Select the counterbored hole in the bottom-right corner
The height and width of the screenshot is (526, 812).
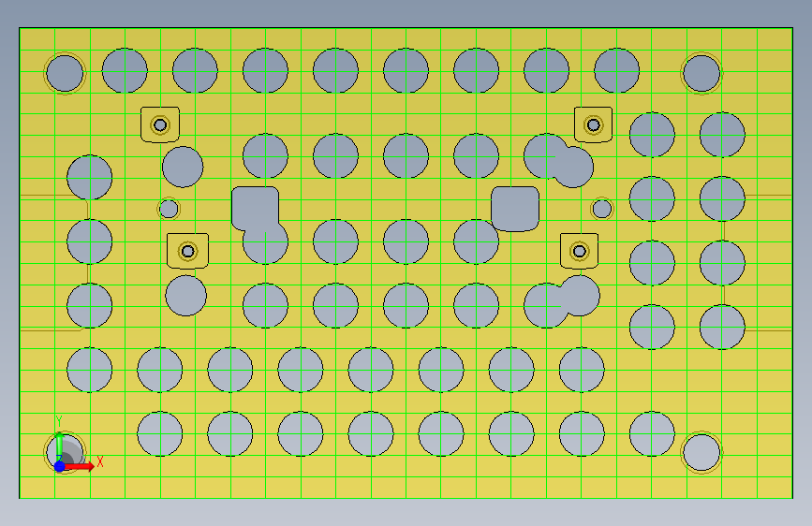pos(701,452)
